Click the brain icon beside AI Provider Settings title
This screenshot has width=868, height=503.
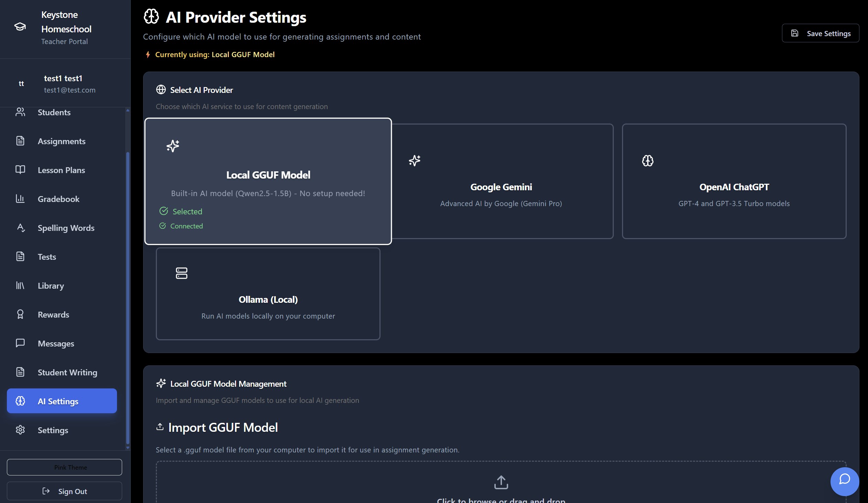pos(151,17)
